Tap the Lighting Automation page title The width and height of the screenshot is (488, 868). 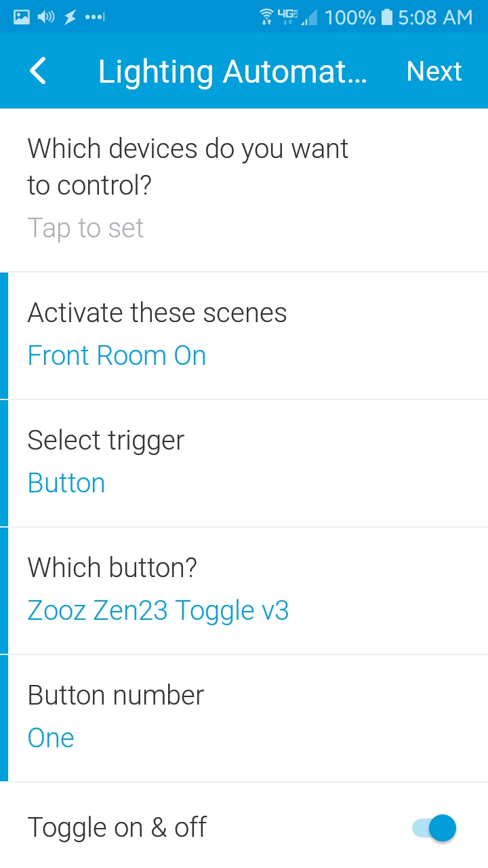pyautogui.click(x=232, y=71)
